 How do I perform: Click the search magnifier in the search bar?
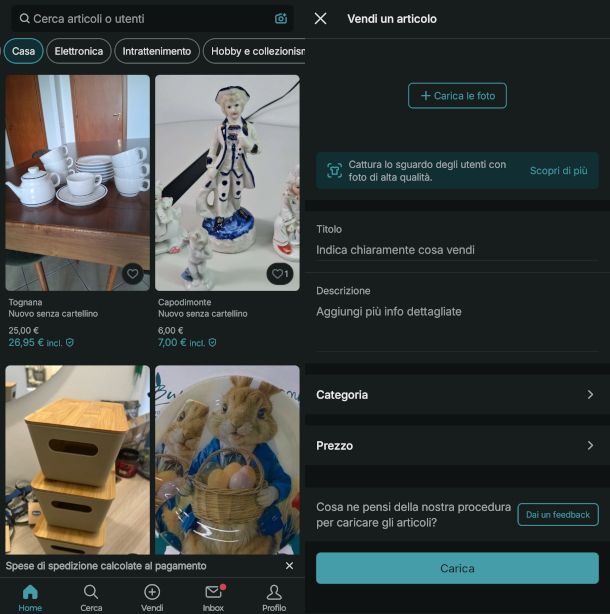pos(24,18)
